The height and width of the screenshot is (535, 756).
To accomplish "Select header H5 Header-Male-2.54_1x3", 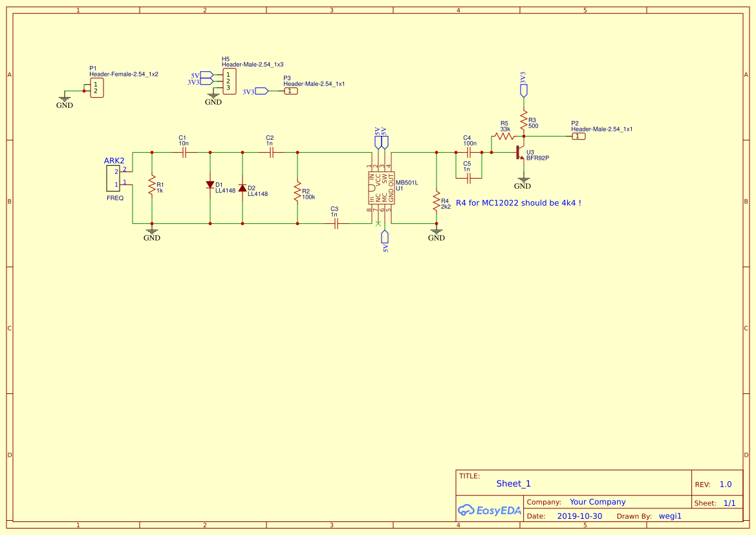I will click(x=230, y=80).
